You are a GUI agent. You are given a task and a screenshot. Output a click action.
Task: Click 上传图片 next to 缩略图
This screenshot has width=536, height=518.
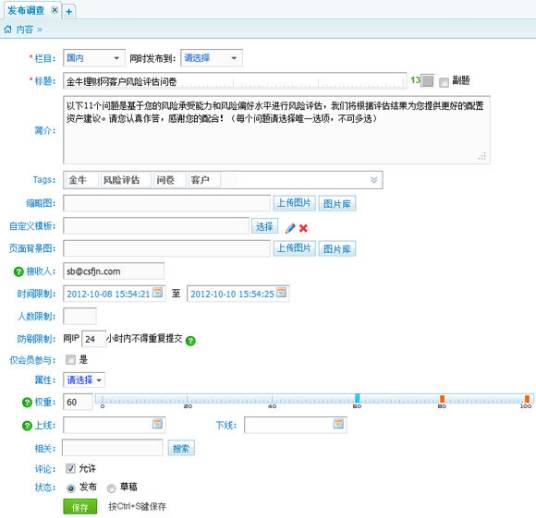294,203
